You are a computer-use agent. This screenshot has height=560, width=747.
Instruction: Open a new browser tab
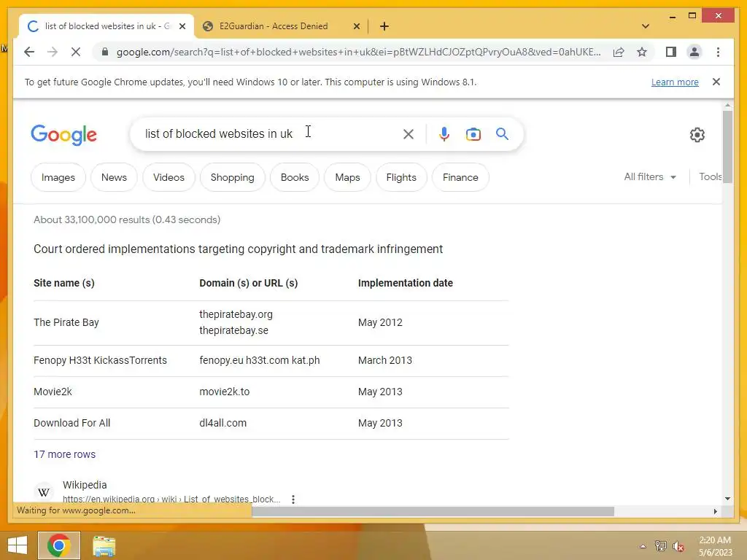click(384, 26)
